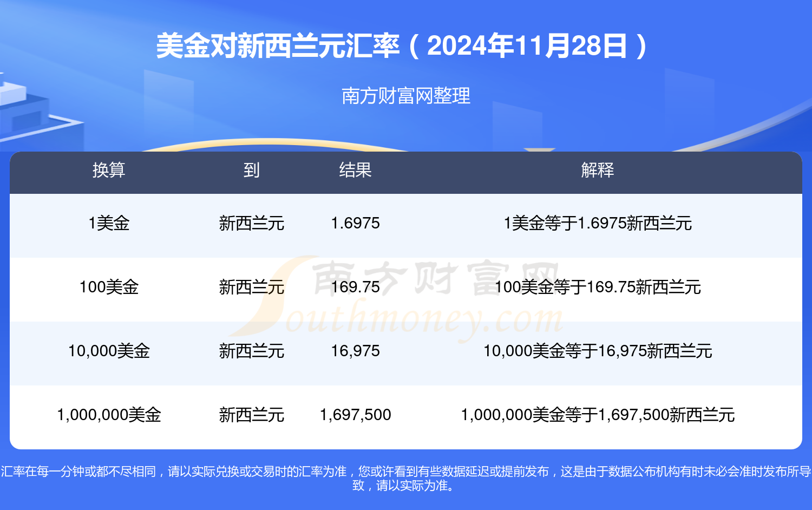812x510 pixels.
Task: Click 新西兰元 in the 1美金 row
Action: coord(251,223)
